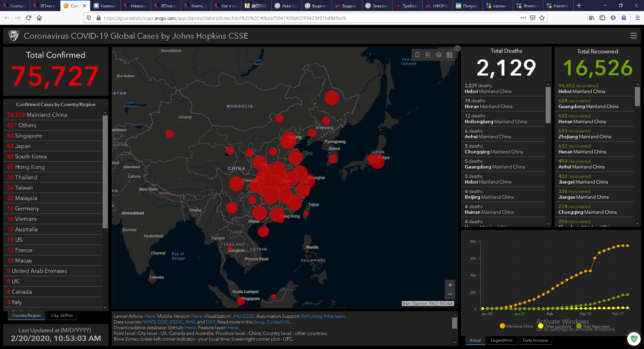This screenshot has width=644, height=349.
Task: Open page actions three-dot menu
Action: 523,18
